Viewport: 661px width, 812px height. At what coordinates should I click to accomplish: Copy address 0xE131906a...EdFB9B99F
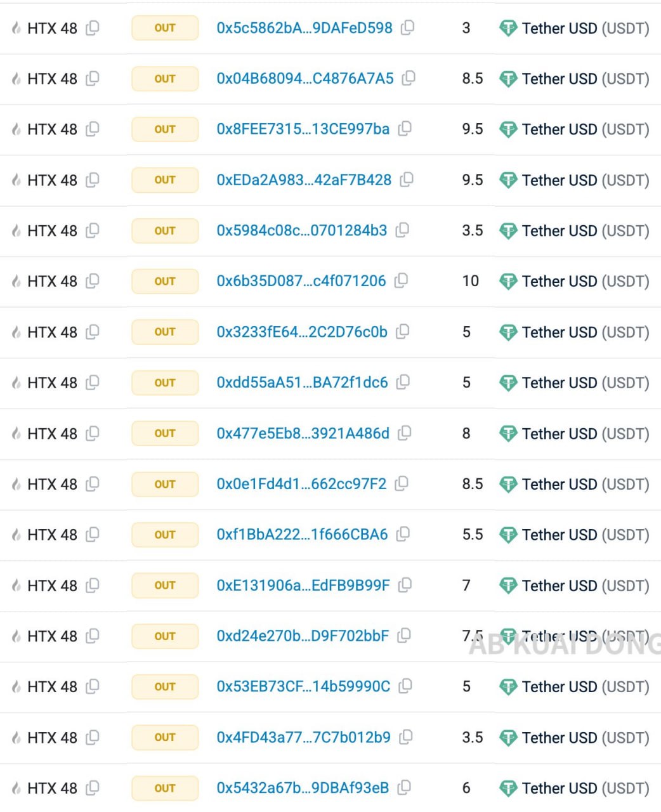point(405,585)
